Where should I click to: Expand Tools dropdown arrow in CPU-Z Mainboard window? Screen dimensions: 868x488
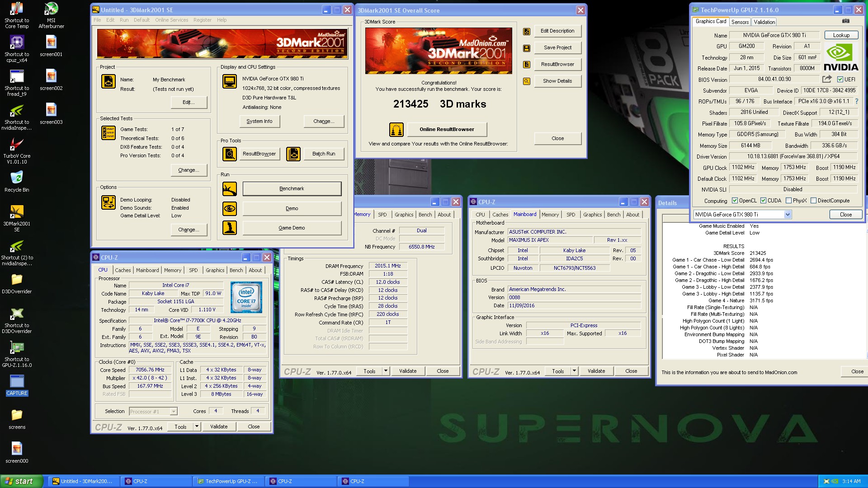click(574, 371)
